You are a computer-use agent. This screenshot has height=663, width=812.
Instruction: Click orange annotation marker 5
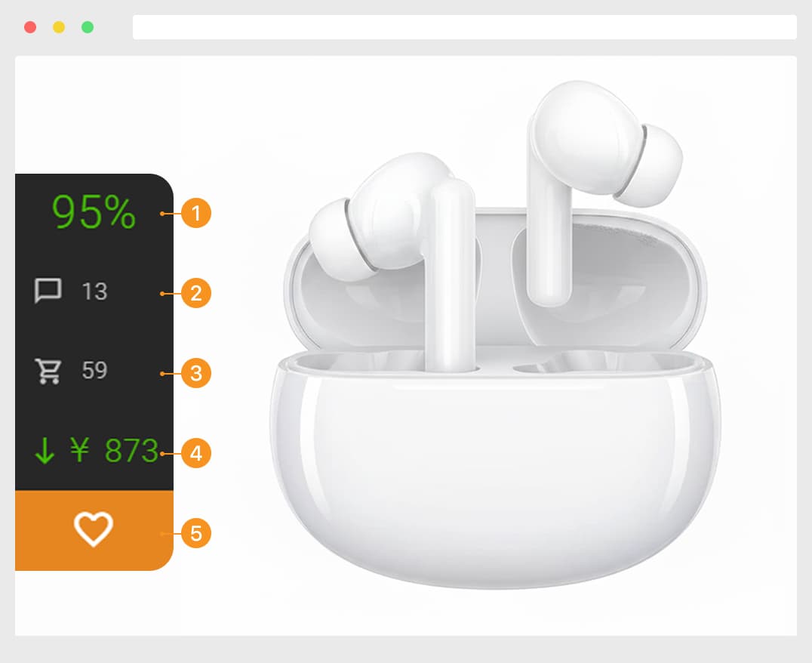click(x=195, y=533)
